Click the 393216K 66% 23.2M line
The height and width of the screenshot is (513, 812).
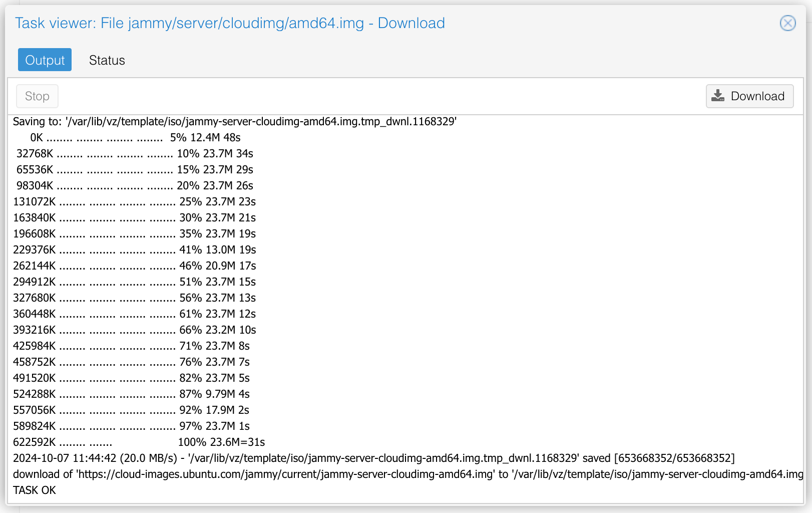134,330
